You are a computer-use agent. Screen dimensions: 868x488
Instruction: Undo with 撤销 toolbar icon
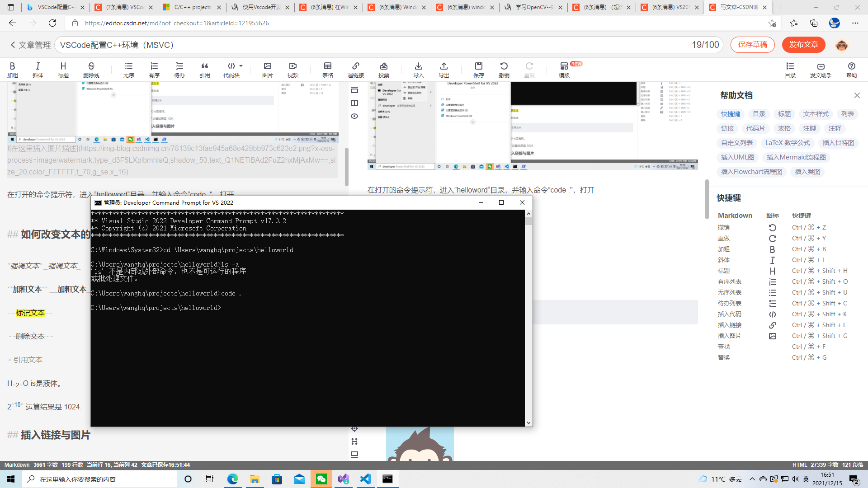504,70
